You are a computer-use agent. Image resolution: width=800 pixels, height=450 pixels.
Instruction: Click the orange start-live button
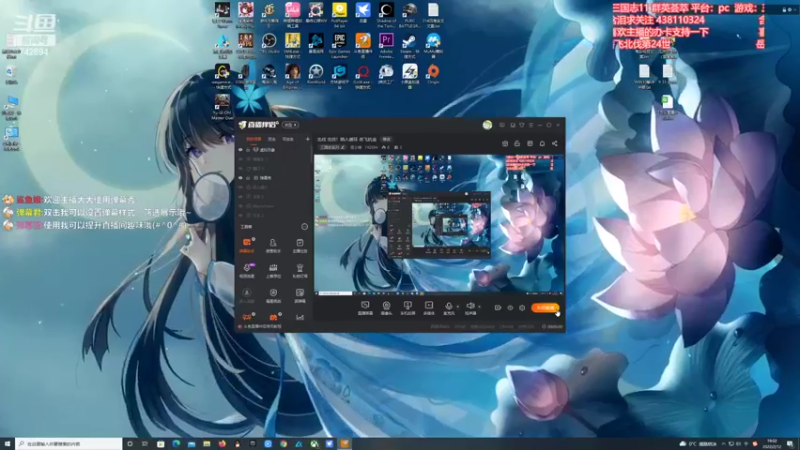[x=545, y=308]
